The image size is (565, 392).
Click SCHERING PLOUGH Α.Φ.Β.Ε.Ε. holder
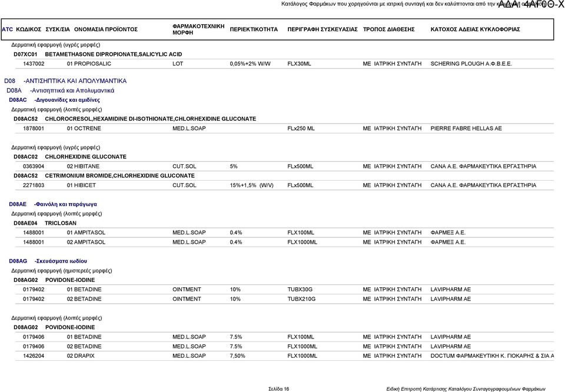point(471,64)
